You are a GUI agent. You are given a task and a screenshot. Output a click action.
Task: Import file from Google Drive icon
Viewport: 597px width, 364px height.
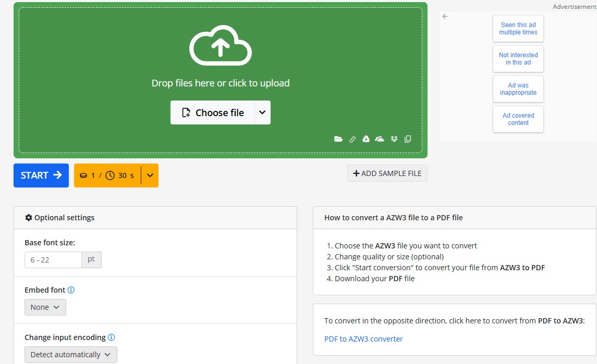click(x=366, y=139)
